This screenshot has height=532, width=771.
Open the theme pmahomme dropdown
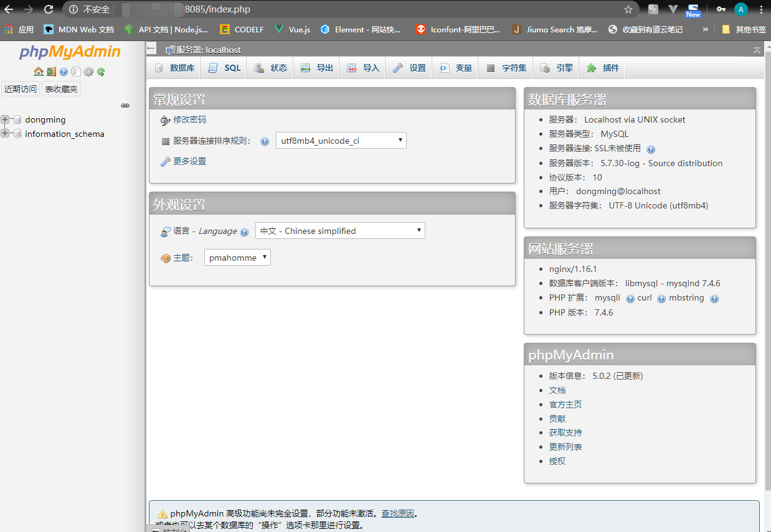[x=237, y=257]
